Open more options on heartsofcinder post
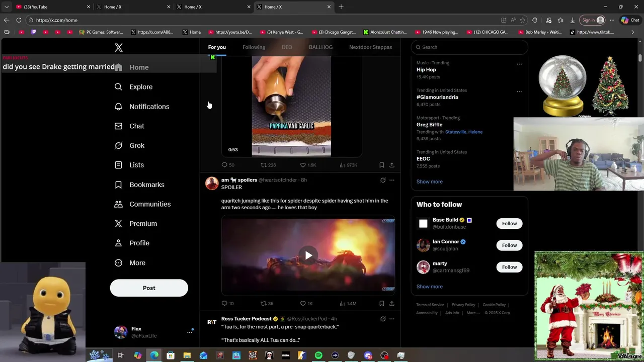644x362 pixels. [x=392, y=180]
